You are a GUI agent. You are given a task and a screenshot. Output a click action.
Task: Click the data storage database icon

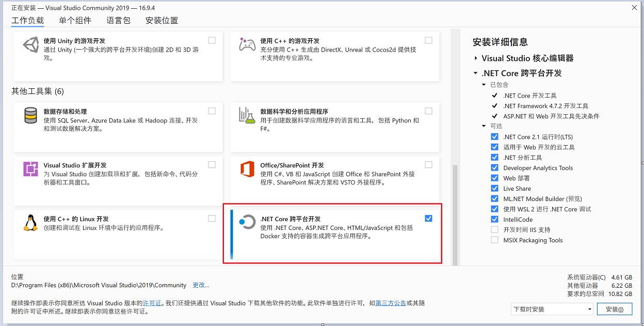[x=30, y=115]
